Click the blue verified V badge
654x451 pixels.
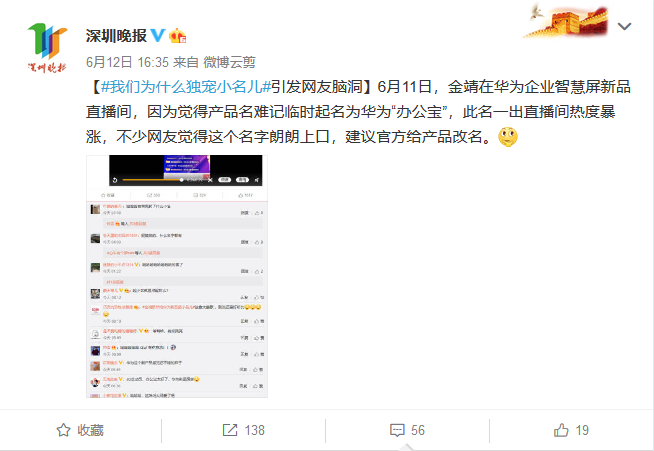(x=158, y=35)
